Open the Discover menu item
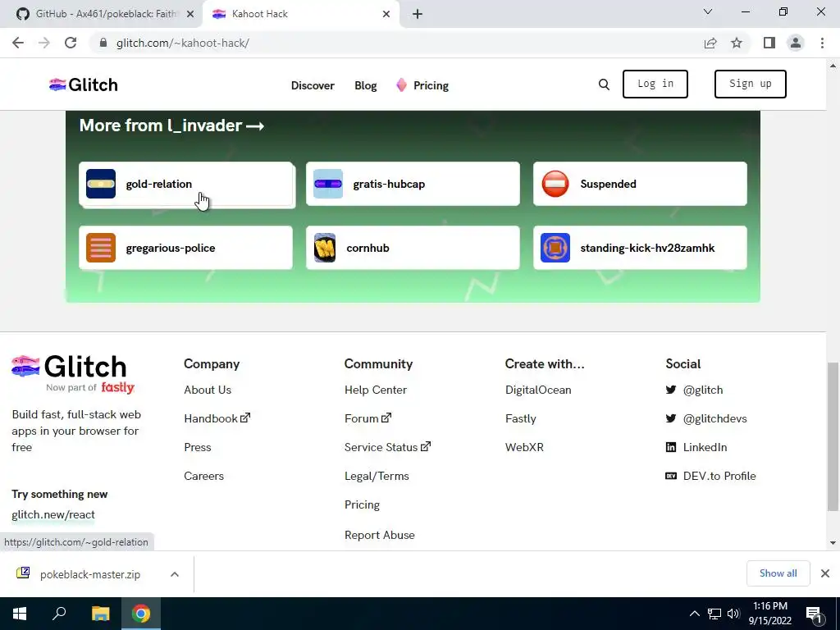The image size is (840, 630). 313,85
